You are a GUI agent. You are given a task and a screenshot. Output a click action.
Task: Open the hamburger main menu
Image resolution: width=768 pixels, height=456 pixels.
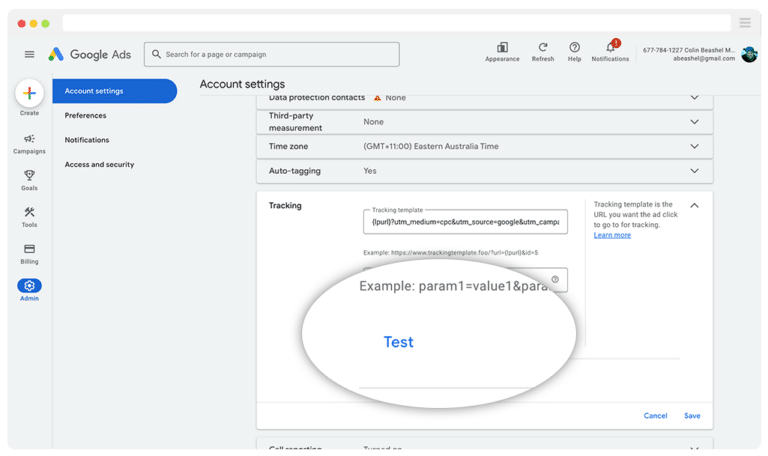29,54
